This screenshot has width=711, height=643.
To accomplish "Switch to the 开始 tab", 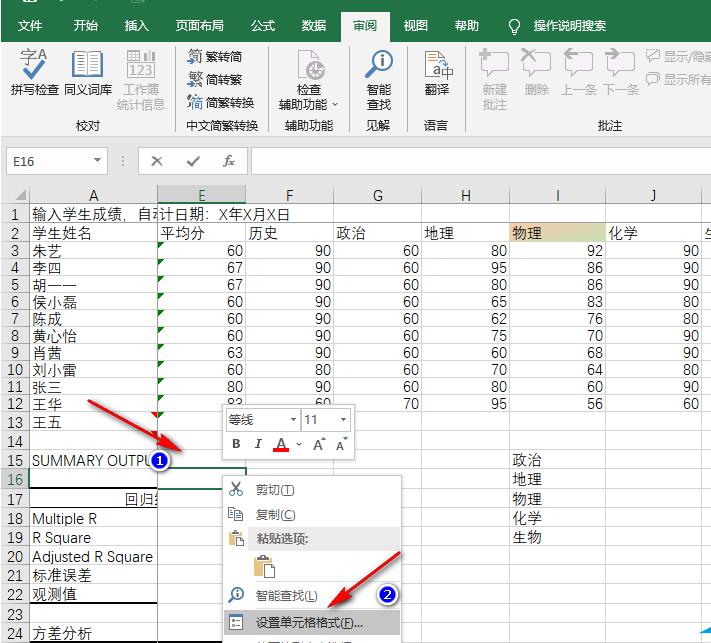I will click(x=86, y=26).
